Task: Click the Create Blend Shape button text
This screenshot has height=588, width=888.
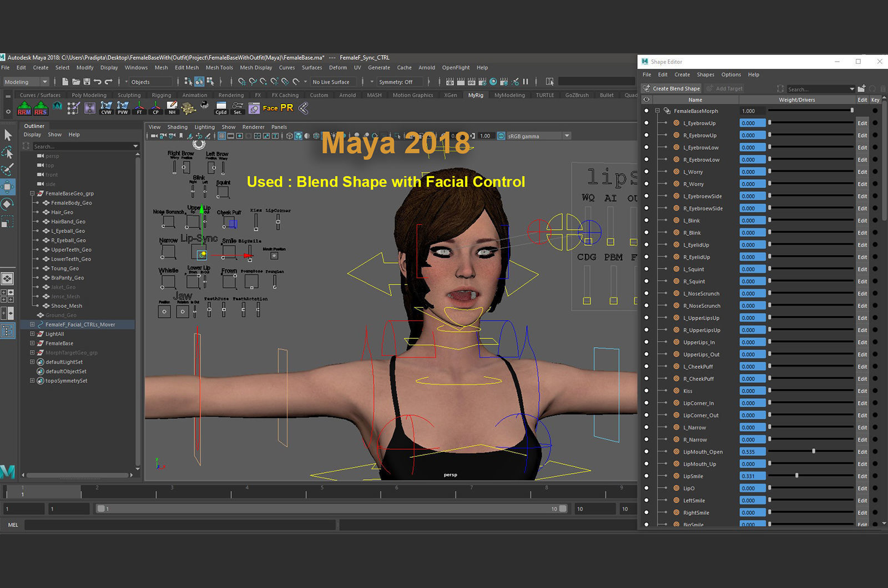Action: [676, 89]
